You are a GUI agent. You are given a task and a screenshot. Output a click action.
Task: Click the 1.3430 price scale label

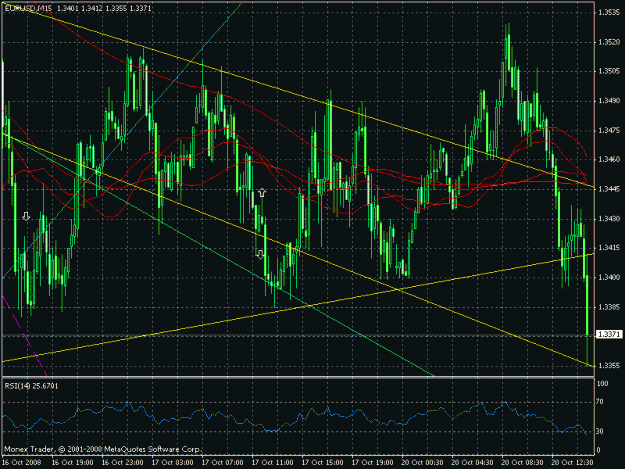pyautogui.click(x=609, y=218)
